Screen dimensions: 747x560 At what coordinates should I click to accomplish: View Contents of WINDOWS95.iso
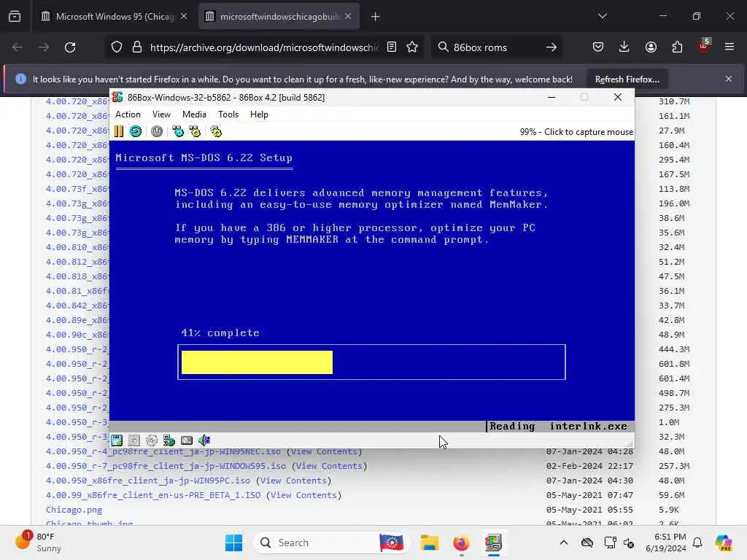(x=329, y=466)
